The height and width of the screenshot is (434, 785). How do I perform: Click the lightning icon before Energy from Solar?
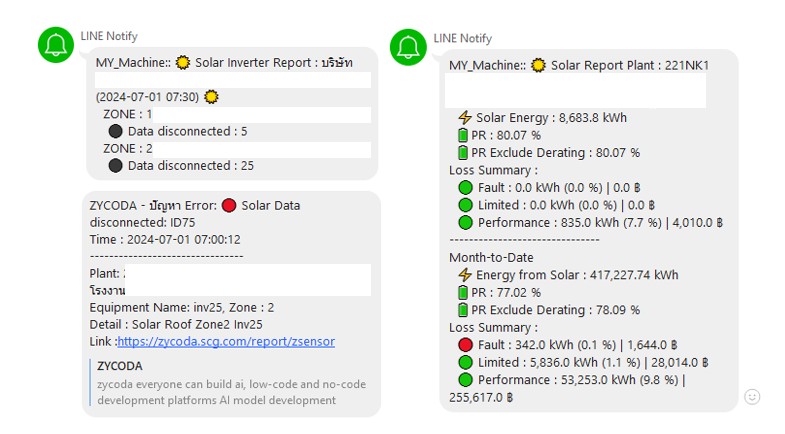(464, 275)
